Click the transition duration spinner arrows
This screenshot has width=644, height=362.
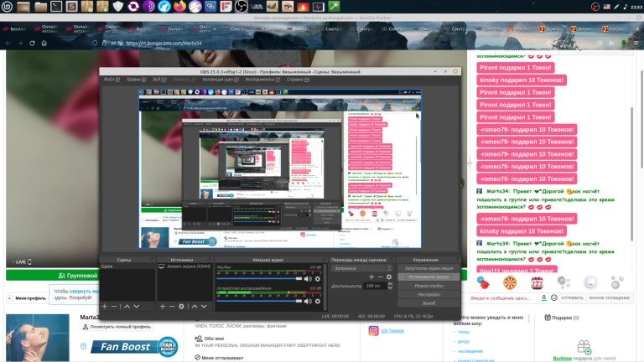391,286
